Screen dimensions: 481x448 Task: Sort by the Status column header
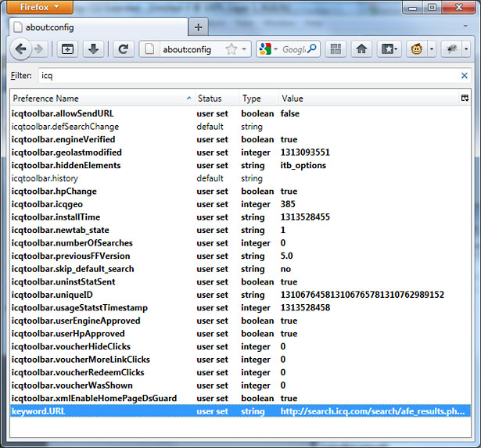point(210,99)
